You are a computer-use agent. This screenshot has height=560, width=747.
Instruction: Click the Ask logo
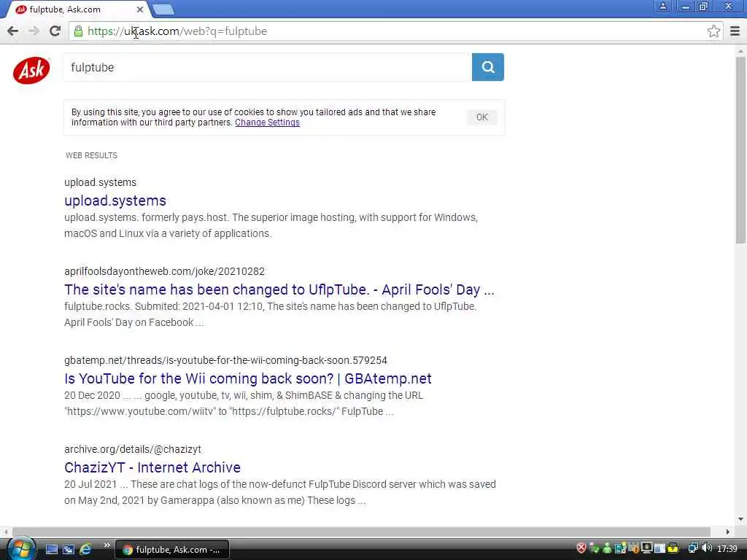pyautogui.click(x=31, y=71)
